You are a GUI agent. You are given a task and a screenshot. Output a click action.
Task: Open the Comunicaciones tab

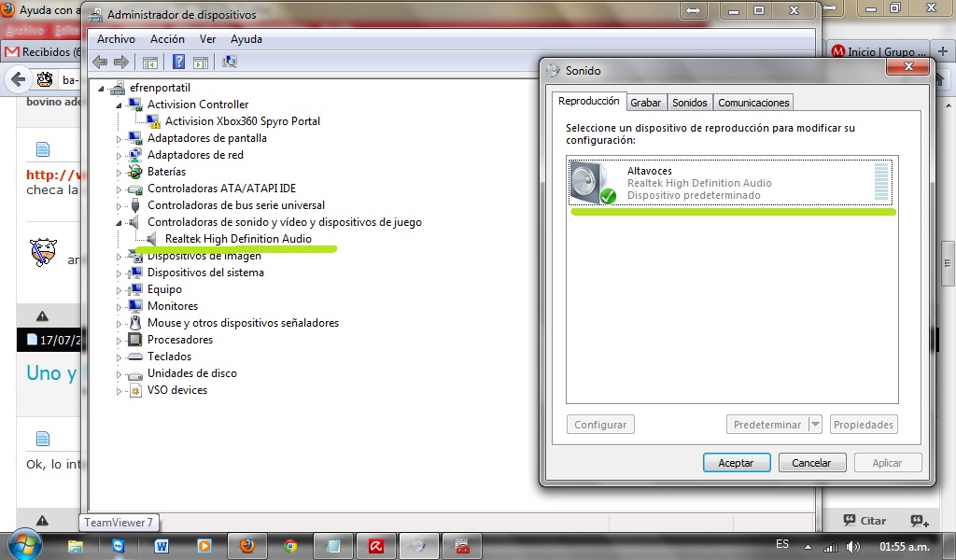(753, 103)
